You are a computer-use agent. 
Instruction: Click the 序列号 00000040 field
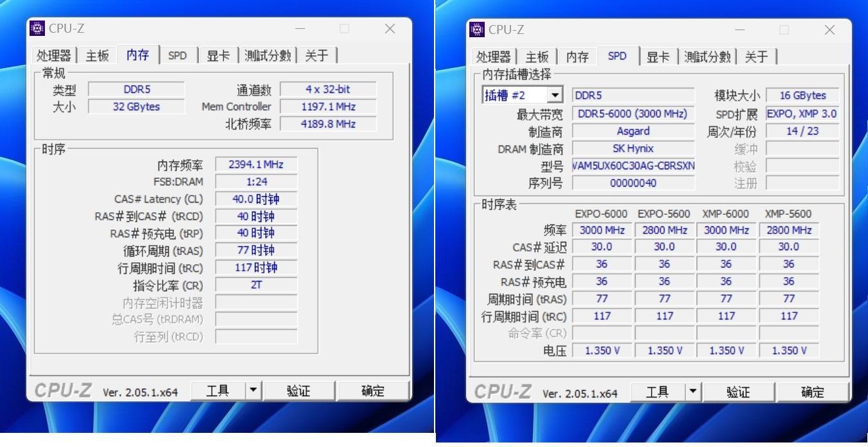(633, 183)
